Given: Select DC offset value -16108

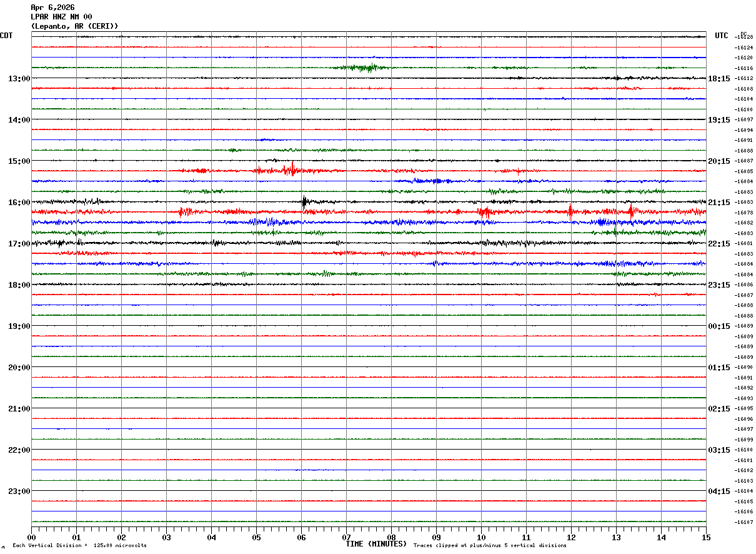Looking at the screenshot, I should coord(744,89).
